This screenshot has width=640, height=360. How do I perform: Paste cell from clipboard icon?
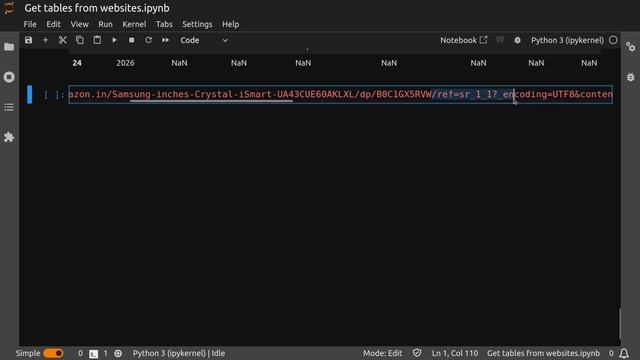click(x=97, y=40)
